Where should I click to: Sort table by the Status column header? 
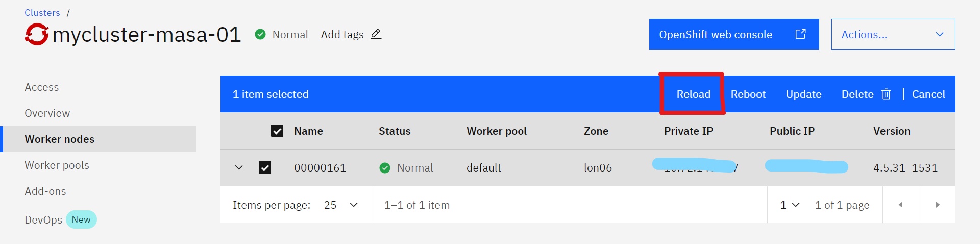click(395, 131)
